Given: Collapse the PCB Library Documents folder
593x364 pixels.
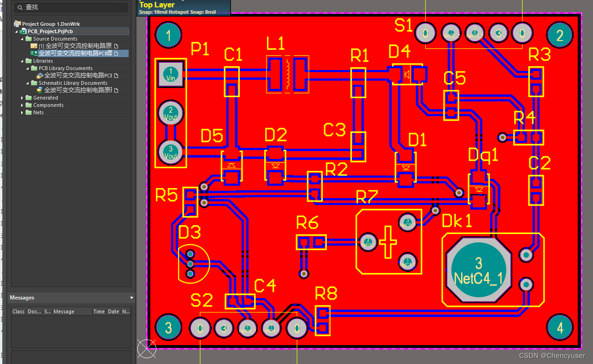Looking at the screenshot, I should click(x=27, y=68).
